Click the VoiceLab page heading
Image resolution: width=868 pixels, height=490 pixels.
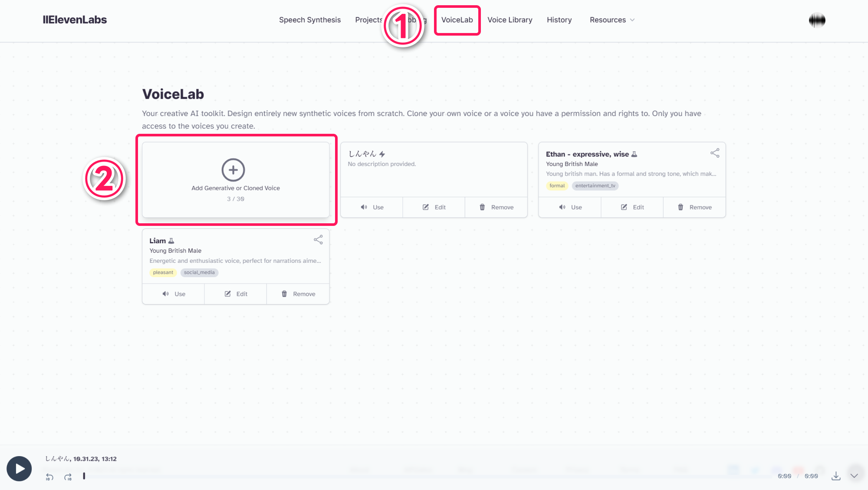tap(173, 94)
